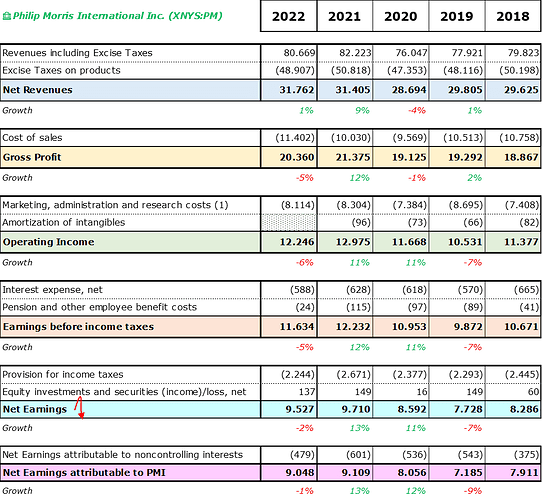This screenshot has height=500, width=542.
Task: Click the (588) interest expense cell
Action: pyautogui.click(x=302, y=290)
